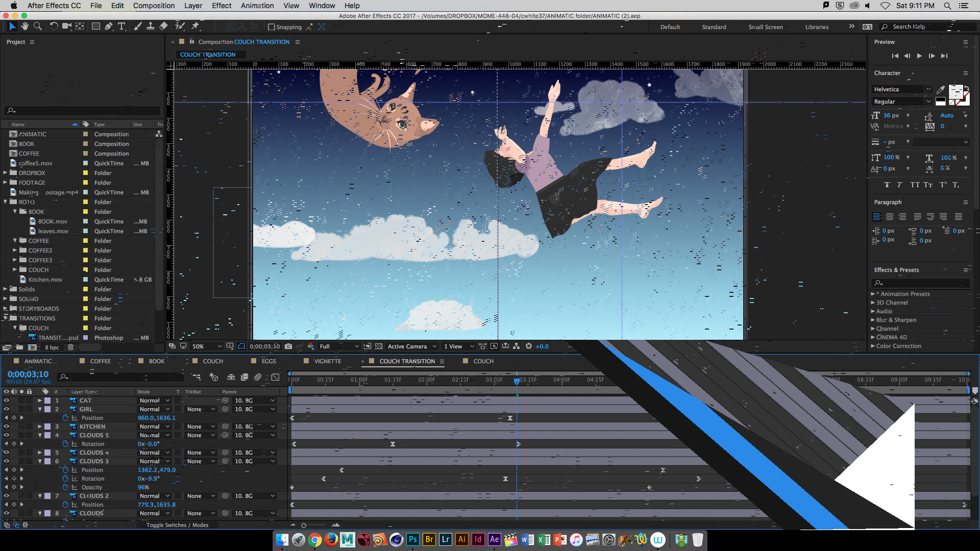This screenshot has height=551, width=980.
Task: Play the composition preview
Action: coord(919,56)
